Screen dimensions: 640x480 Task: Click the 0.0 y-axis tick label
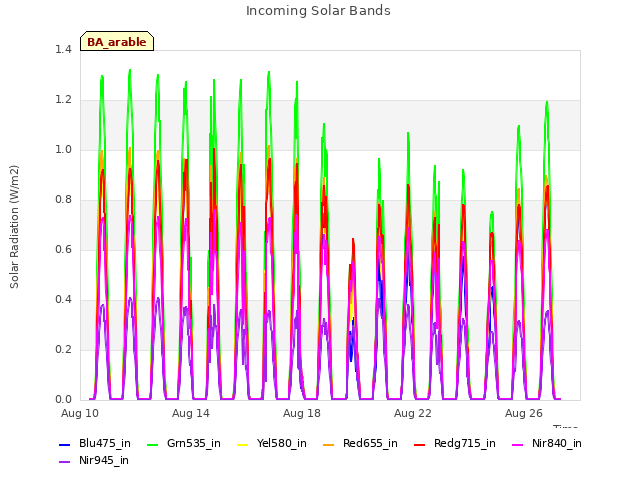click(63, 400)
